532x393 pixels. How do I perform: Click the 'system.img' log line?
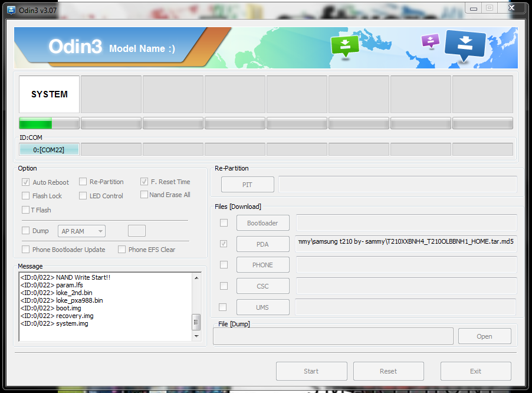[x=54, y=323]
